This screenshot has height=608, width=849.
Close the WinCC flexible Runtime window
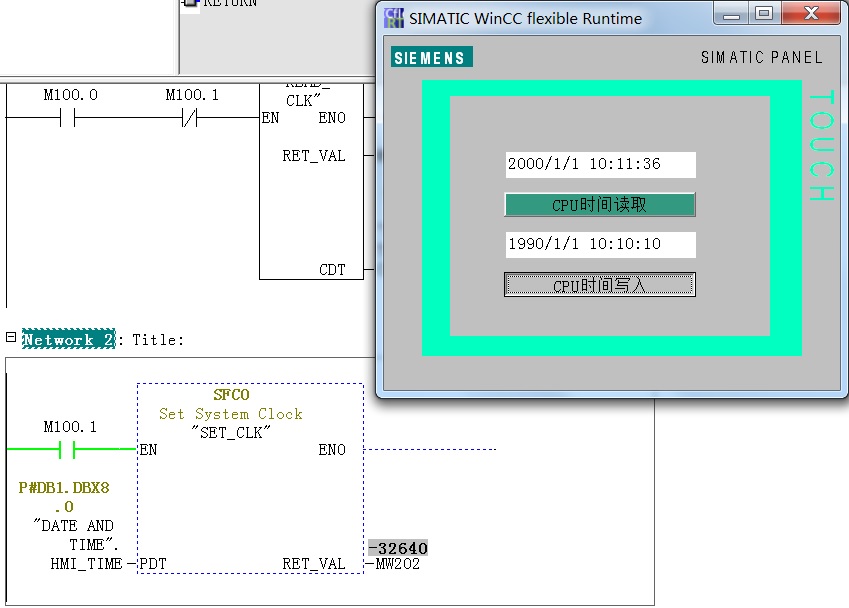811,14
